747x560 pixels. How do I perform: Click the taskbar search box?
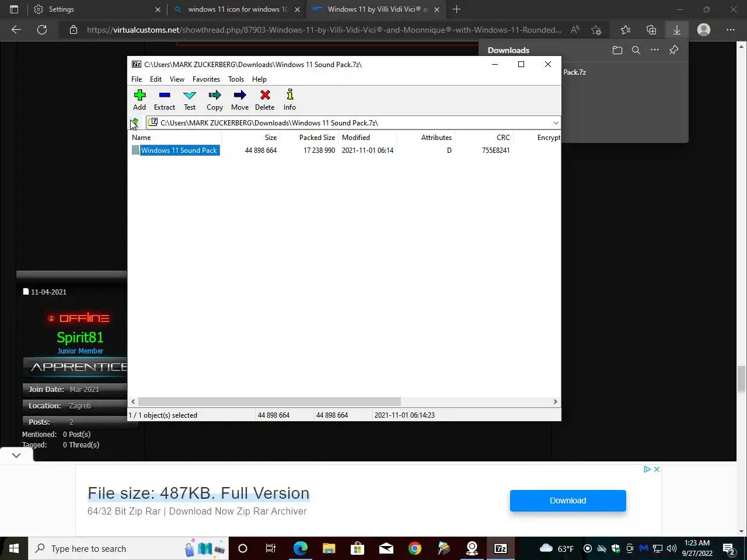click(x=128, y=548)
